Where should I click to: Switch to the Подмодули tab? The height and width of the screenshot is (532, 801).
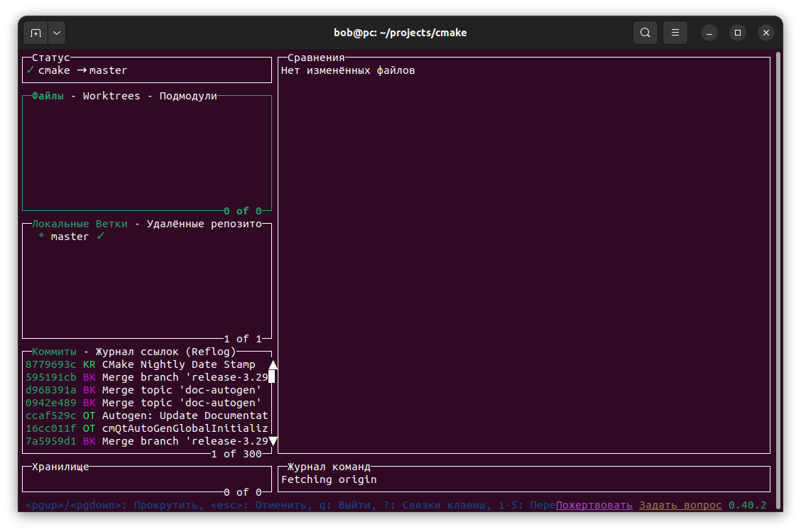188,96
